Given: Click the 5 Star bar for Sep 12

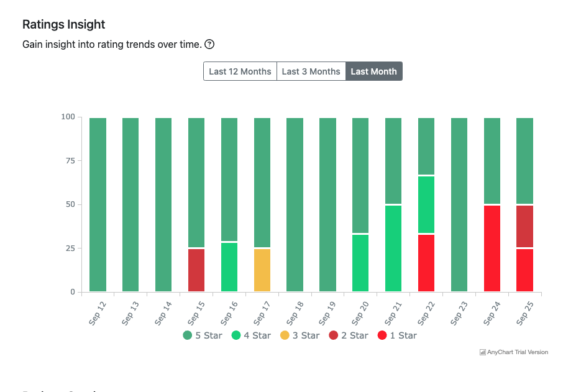Looking at the screenshot, I should tap(98, 205).
